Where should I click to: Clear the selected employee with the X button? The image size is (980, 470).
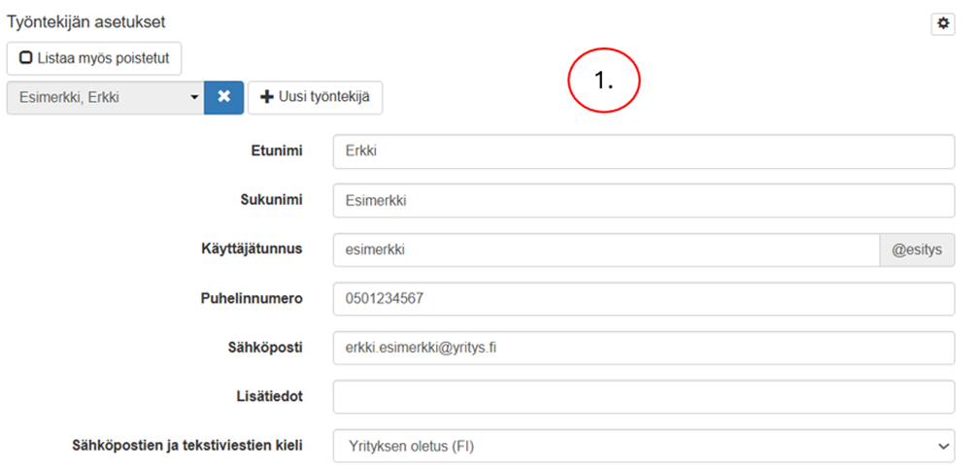(x=223, y=97)
